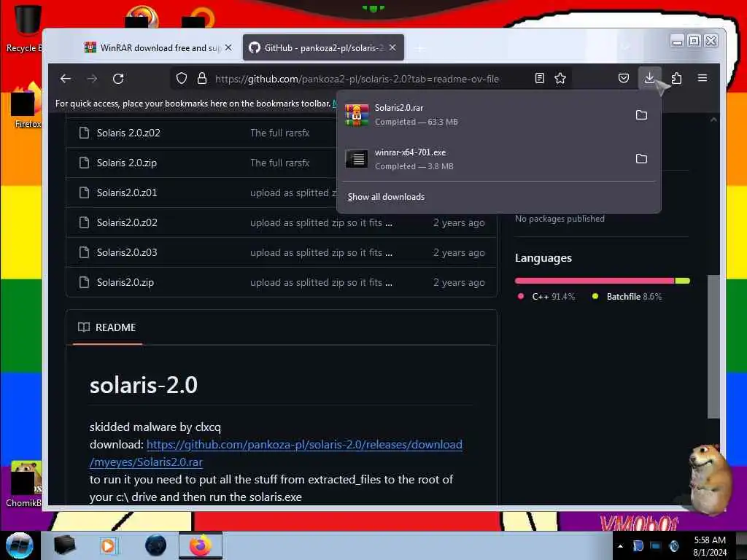
Task: Click the Batchfile 8.6% language entry
Action: pos(627,296)
